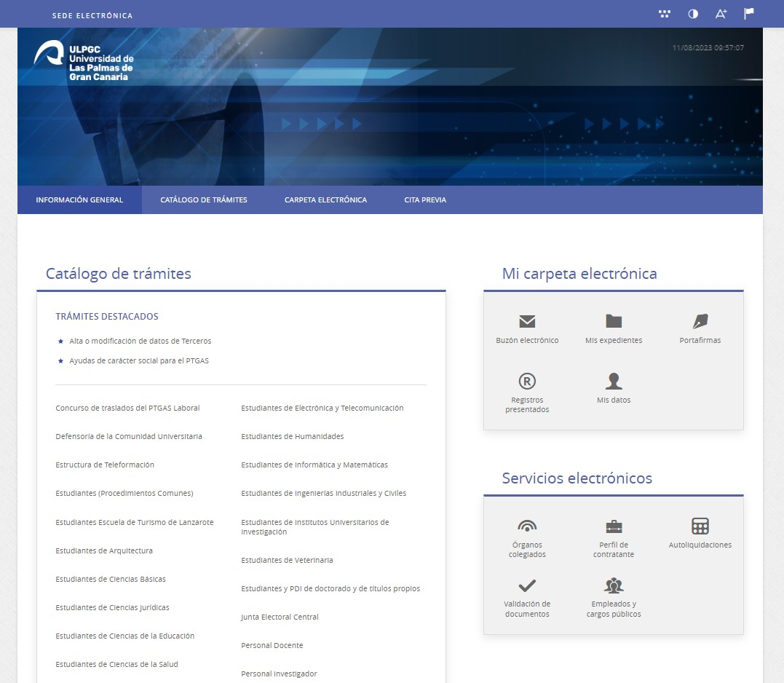Click the date and time 11/08/2023 text
784x683 pixels.
pyautogui.click(x=708, y=48)
